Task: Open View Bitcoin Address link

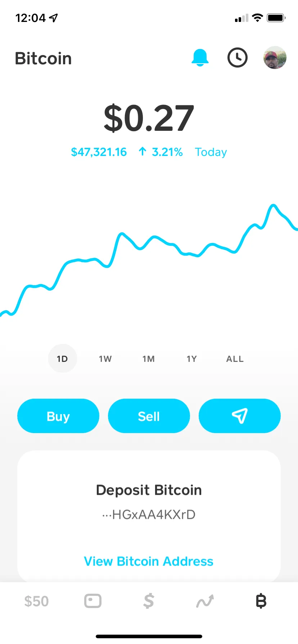Action: pos(149,561)
